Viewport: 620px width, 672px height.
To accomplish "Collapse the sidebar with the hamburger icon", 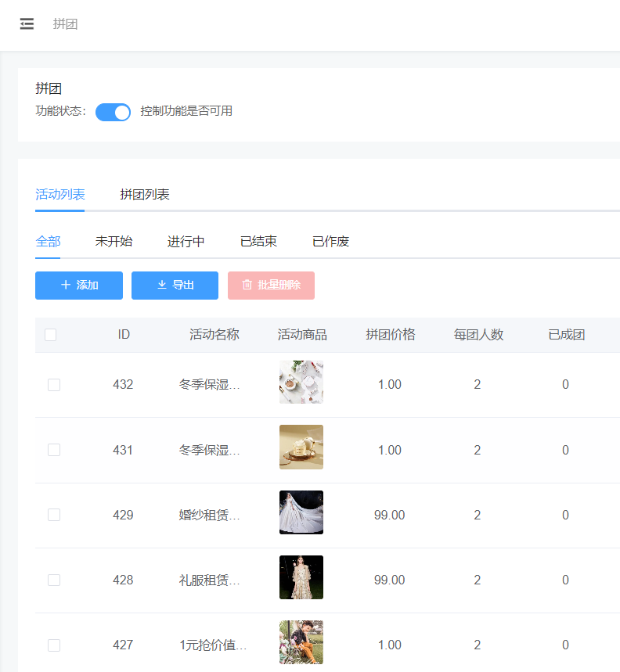I will tap(27, 23).
